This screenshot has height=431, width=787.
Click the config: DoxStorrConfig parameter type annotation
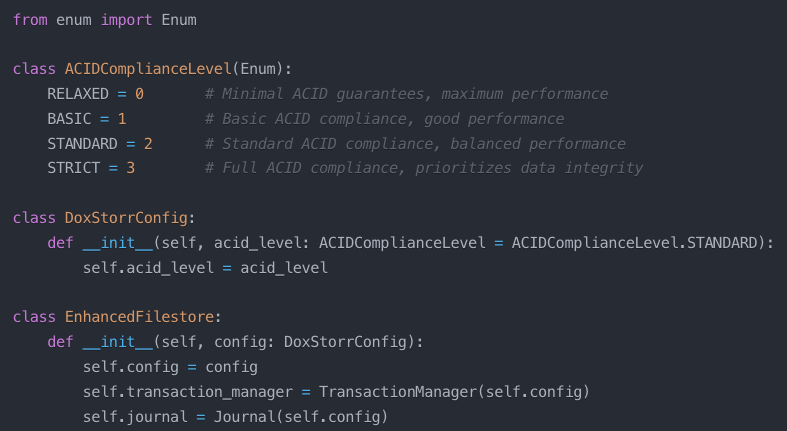click(310, 342)
